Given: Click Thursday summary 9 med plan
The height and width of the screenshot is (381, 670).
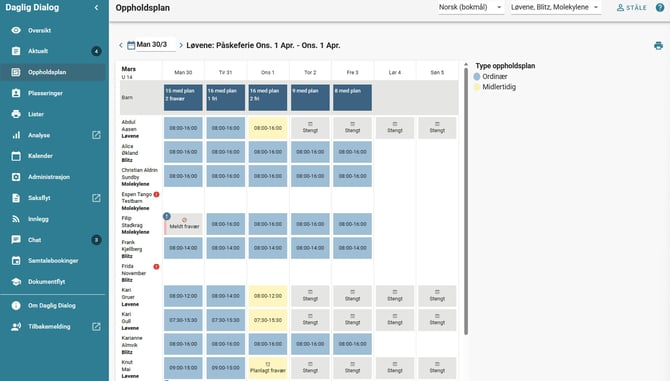Looking at the screenshot, I should (310, 98).
